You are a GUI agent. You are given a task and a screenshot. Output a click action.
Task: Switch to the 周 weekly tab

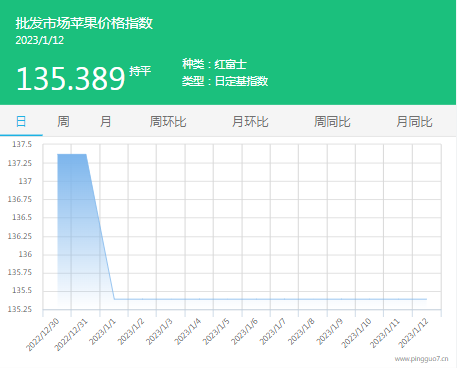[x=63, y=121]
